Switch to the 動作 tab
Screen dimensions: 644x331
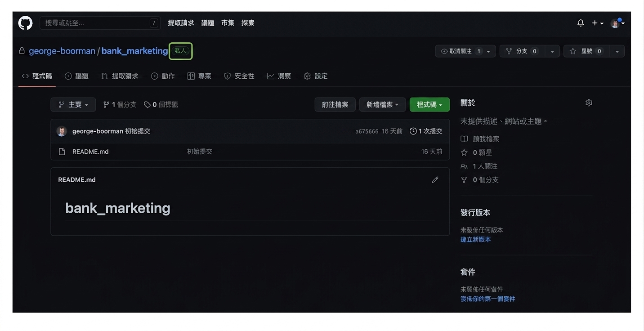[x=163, y=76]
